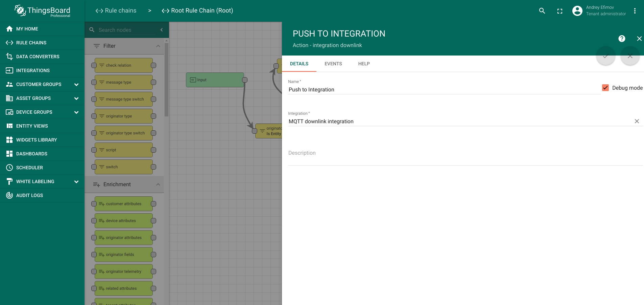Collapse the Enrichment node section
Screen dimensions: 644x305
(158, 184)
